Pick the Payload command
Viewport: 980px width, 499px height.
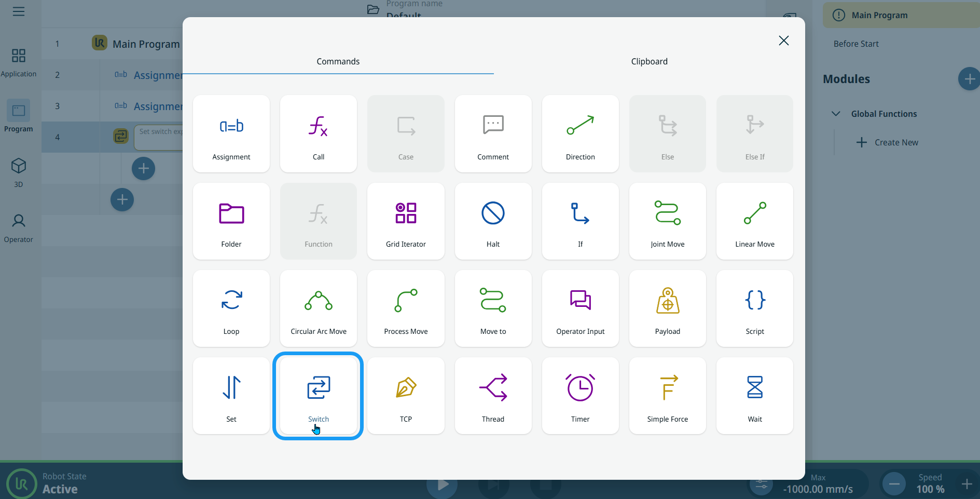[667, 308]
